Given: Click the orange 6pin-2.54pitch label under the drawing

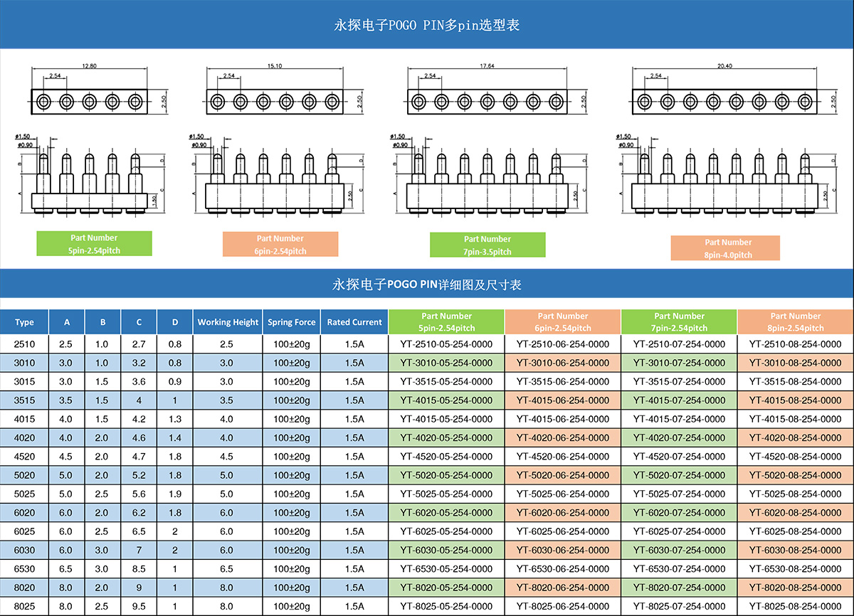Looking at the screenshot, I should point(280,245).
